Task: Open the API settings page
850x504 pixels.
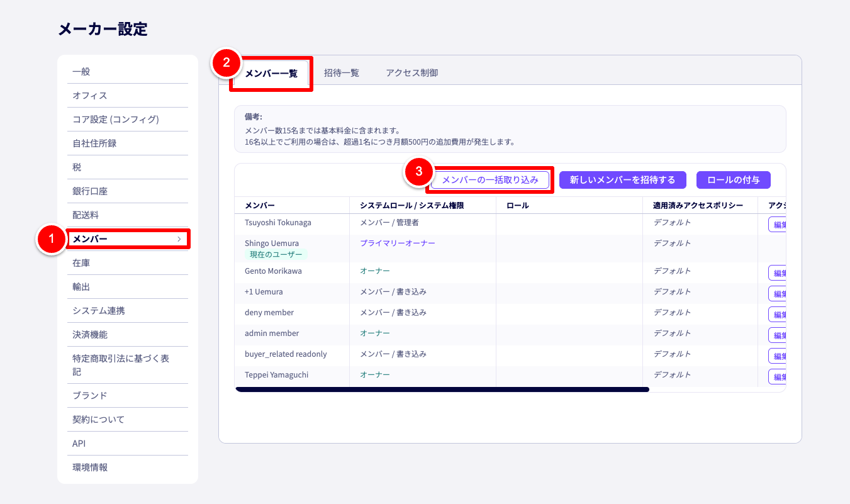Action: 79,444
